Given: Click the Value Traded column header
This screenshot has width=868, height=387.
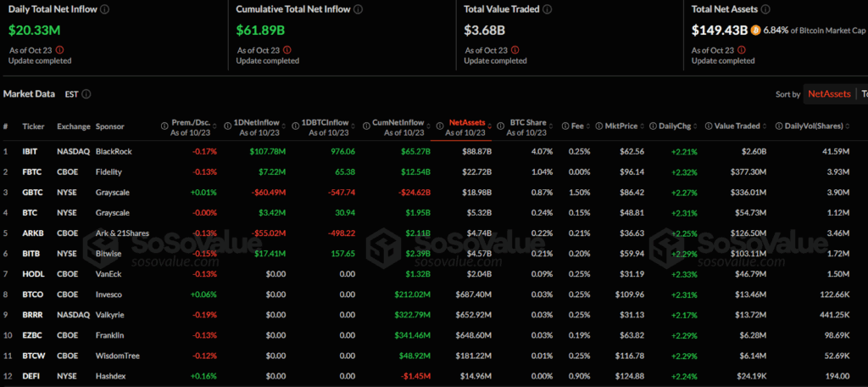Looking at the screenshot, I should point(736,126).
